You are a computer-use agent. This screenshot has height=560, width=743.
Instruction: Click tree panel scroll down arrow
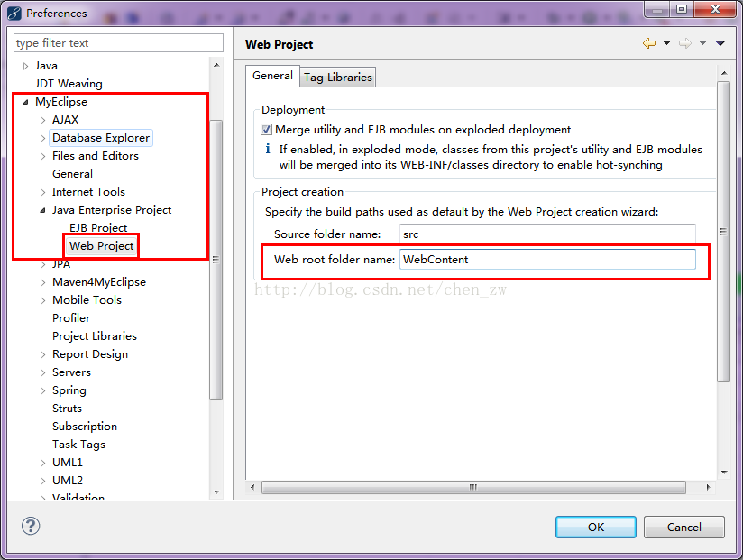(216, 491)
